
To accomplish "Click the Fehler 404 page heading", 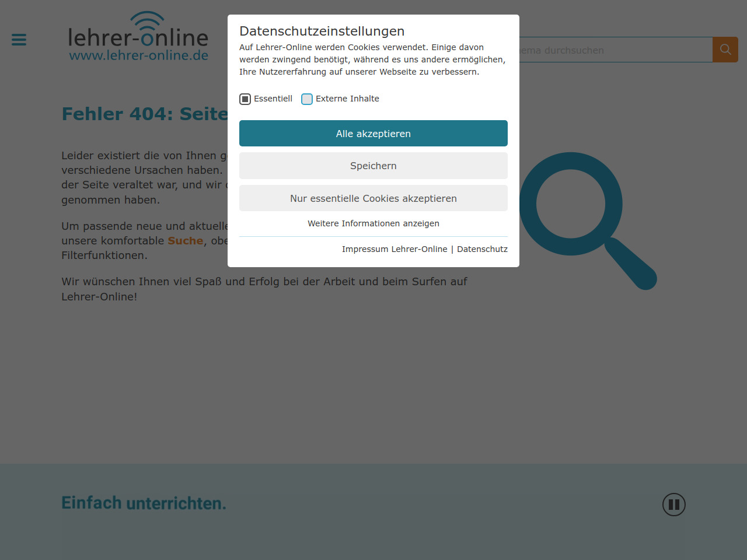I will pos(144,114).
